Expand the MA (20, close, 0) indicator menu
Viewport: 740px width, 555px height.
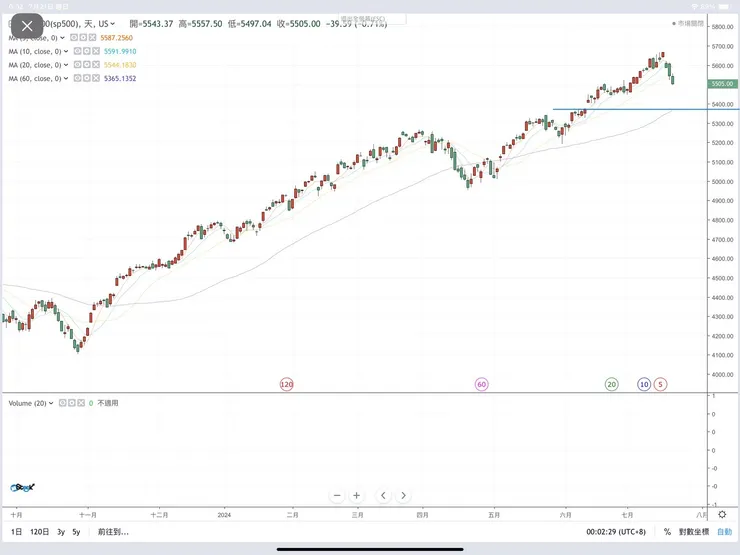tap(66, 65)
